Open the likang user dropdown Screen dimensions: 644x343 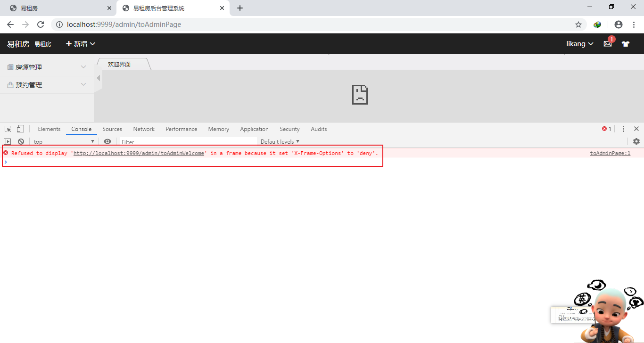579,44
